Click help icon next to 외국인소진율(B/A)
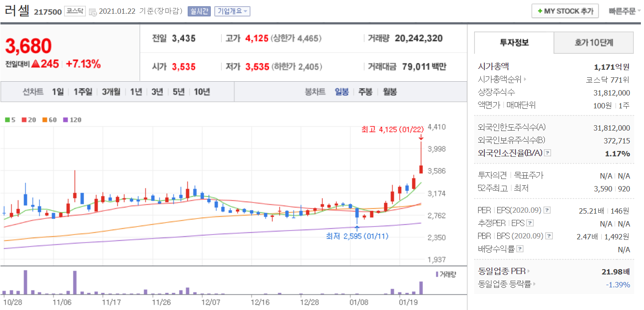The width and height of the screenshot is (644, 310). [x=547, y=153]
